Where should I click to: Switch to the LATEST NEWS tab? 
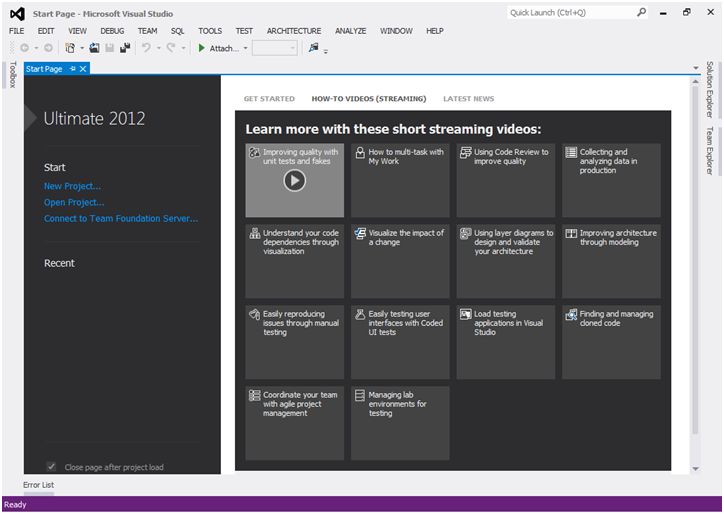[468, 99]
